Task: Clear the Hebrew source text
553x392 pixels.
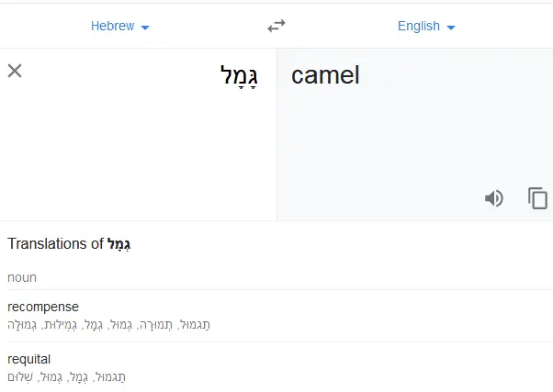Action: 15,71
